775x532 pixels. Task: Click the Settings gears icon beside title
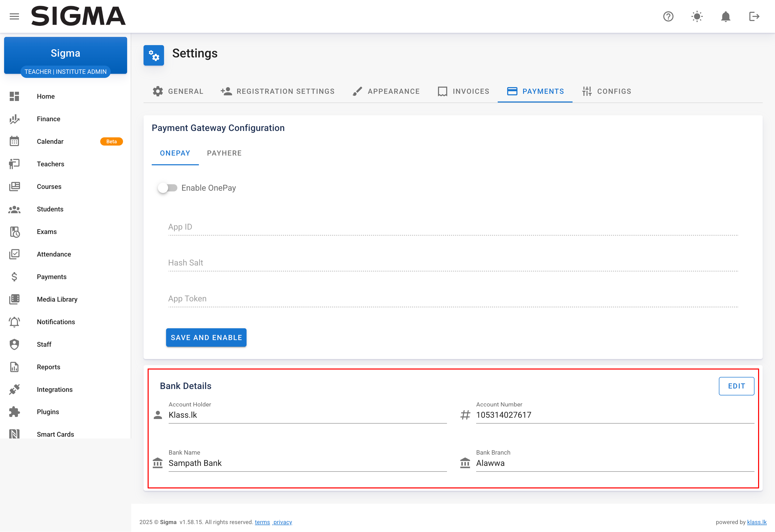point(154,55)
